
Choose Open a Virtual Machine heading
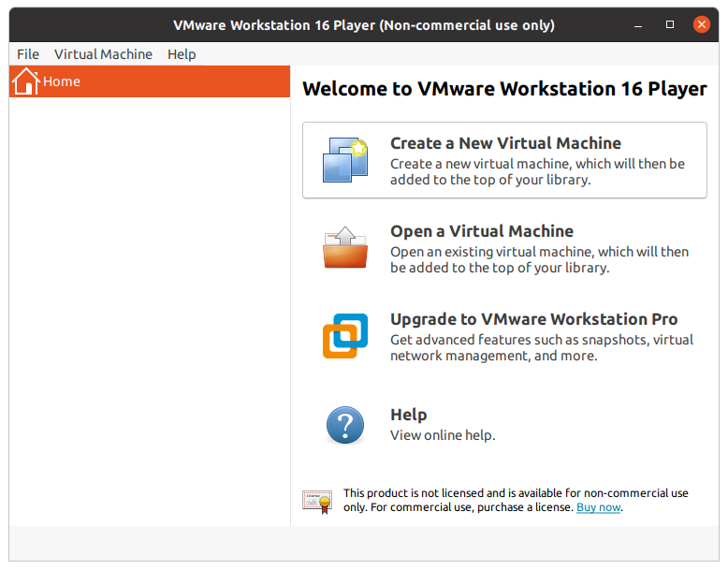(x=482, y=231)
